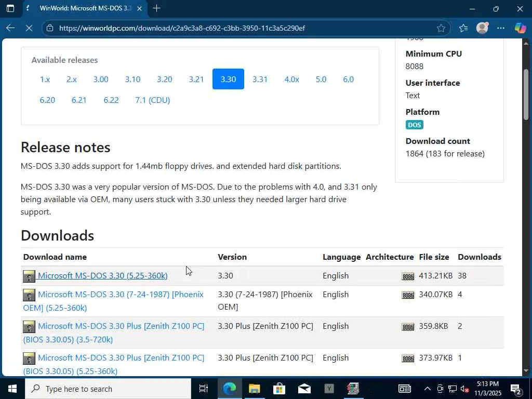The image size is (532, 399).
Task: Open the favorites list icon
Action: point(463,28)
